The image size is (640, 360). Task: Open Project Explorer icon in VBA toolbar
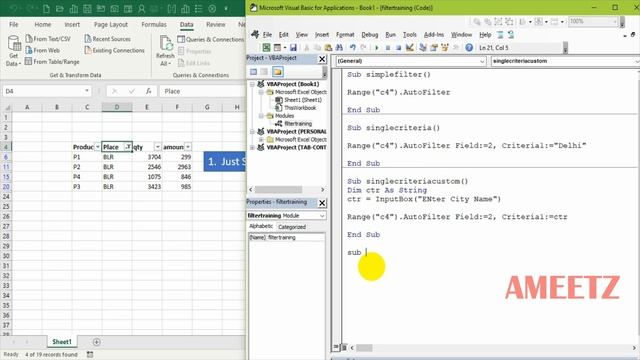coord(423,48)
